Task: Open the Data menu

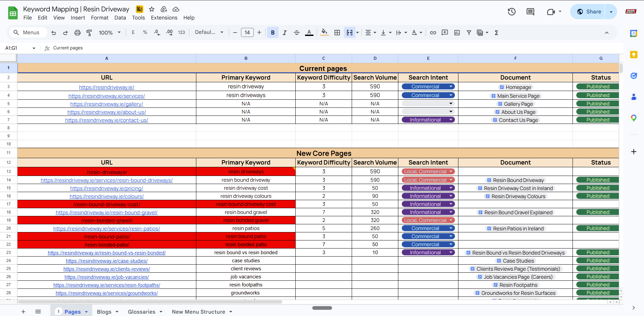Action: (x=120, y=17)
